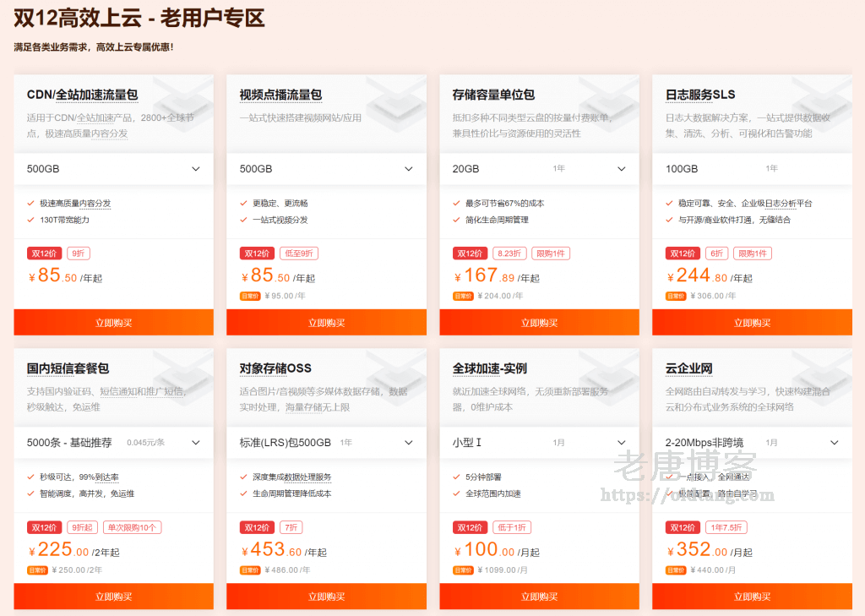Open the 对象存储OSS product title

pos(275,368)
